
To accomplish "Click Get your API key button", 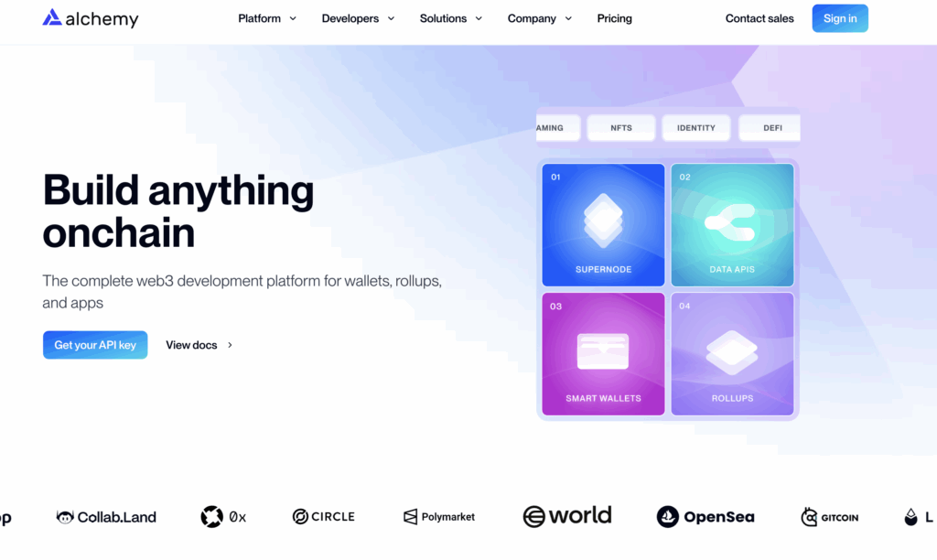I will click(95, 345).
